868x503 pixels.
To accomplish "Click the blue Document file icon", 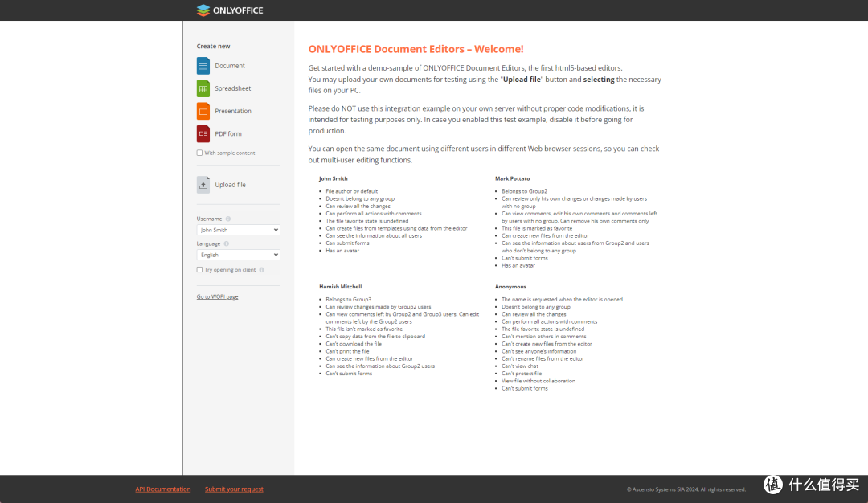I will coord(203,66).
